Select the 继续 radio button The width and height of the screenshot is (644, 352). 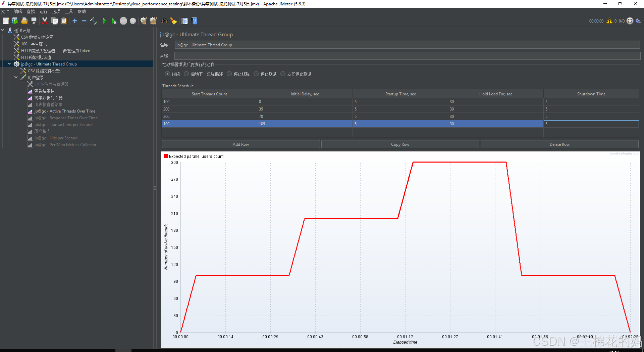tap(167, 74)
